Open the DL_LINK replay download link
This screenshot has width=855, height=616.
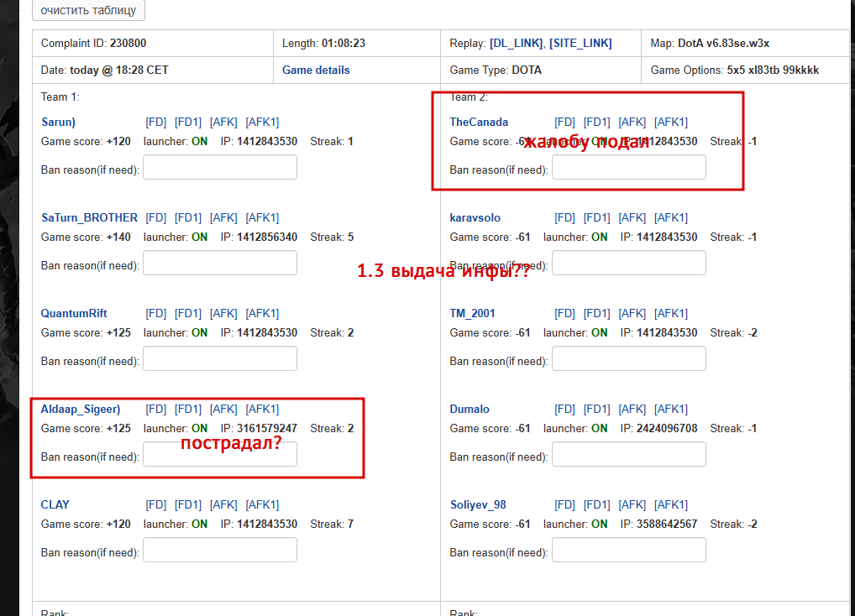[x=516, y=43]
